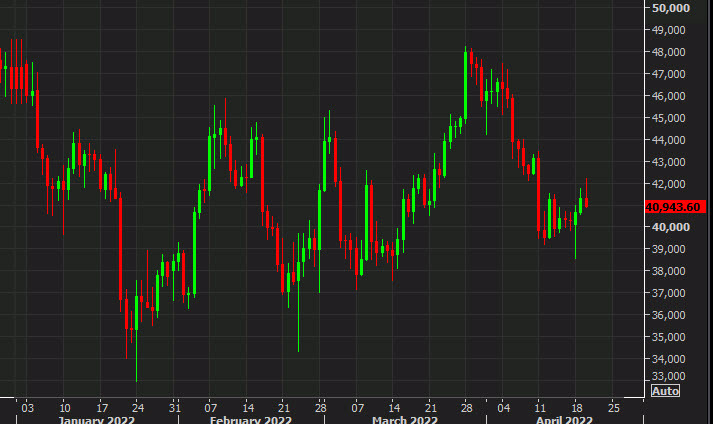Select the current price label 40,943.60
Image resolution: width=713 pixels, height=424 pixels.
[x=675, y=207]
